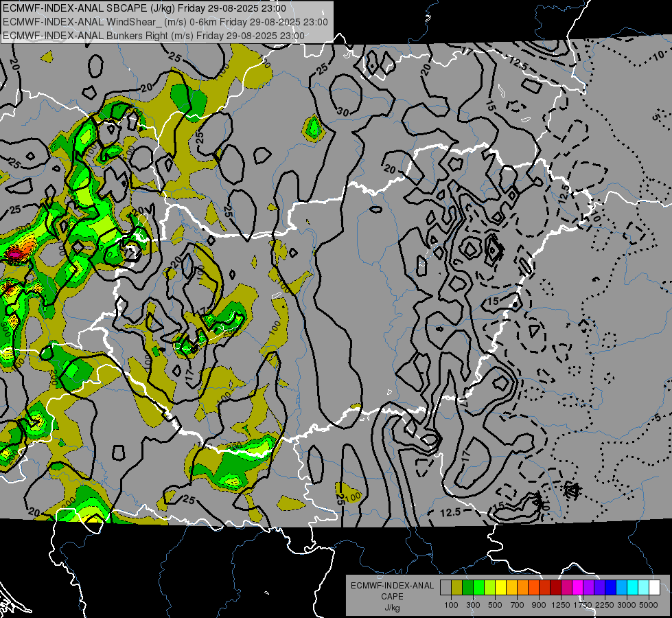Click the 1250 tick label under the legend

click(x=561, y=605)
